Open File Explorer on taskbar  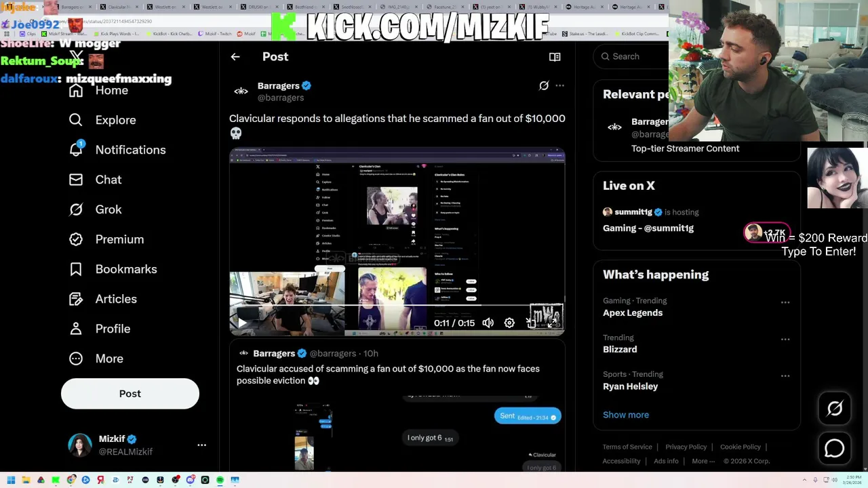click(x=26, y=480)
